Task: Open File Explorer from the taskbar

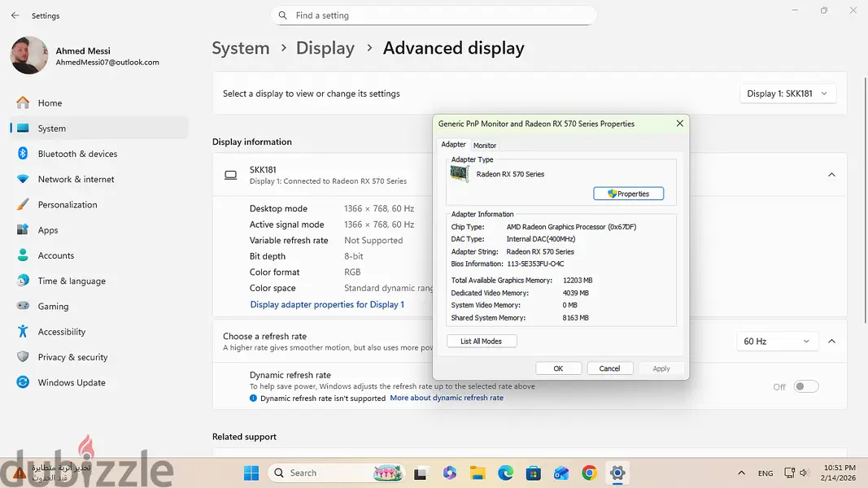Action: pos(478,473)
